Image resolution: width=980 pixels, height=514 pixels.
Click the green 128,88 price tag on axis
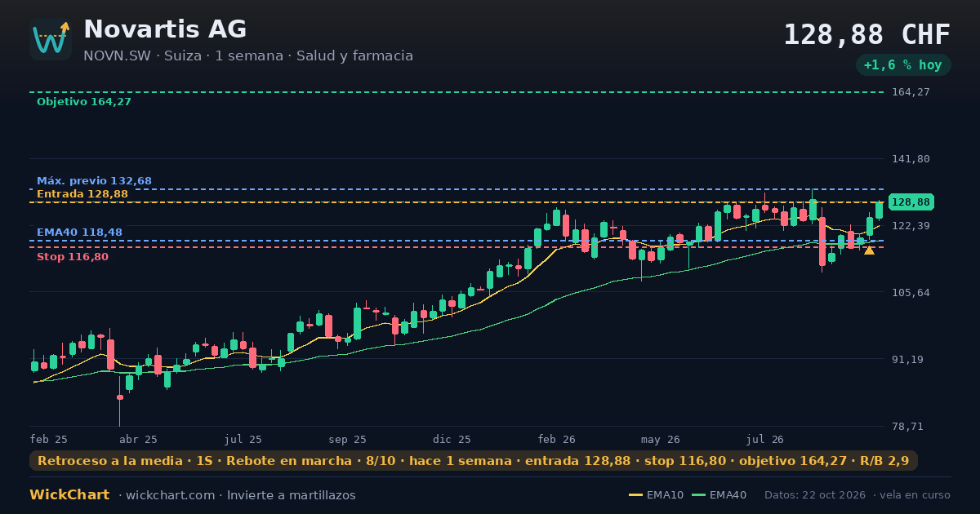911,202
